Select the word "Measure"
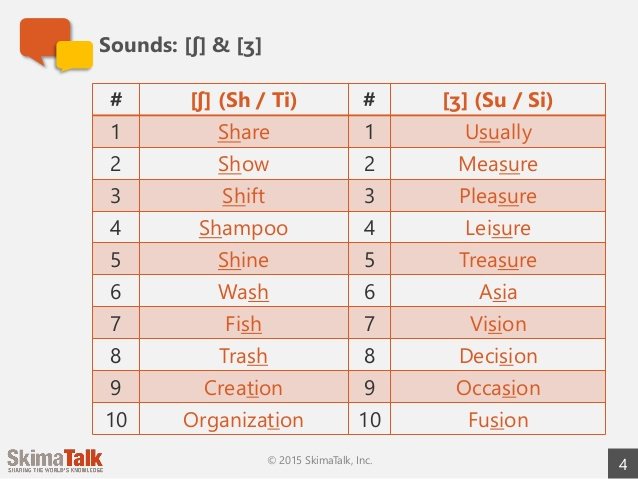638x479 pixels. (498, 164)
